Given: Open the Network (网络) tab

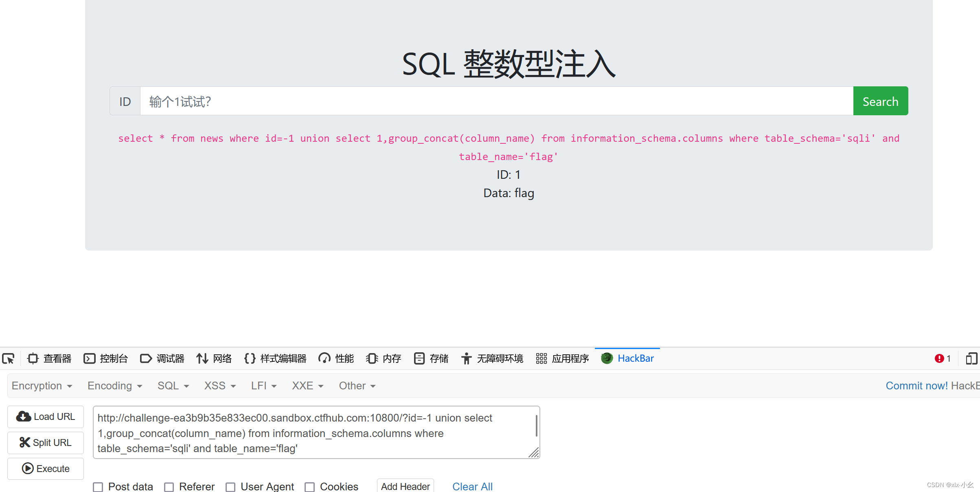Looking at the screenshot, I should [x=214, y=358].
